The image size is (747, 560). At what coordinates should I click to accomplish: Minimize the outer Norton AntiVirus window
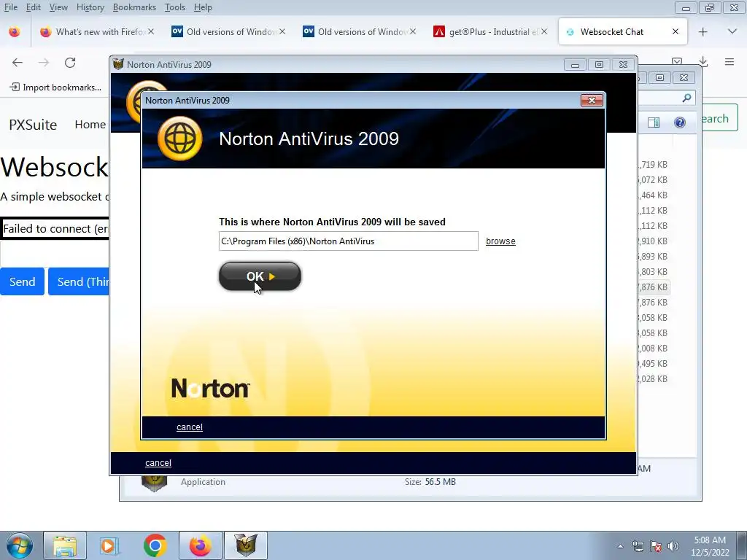point(575,65)
